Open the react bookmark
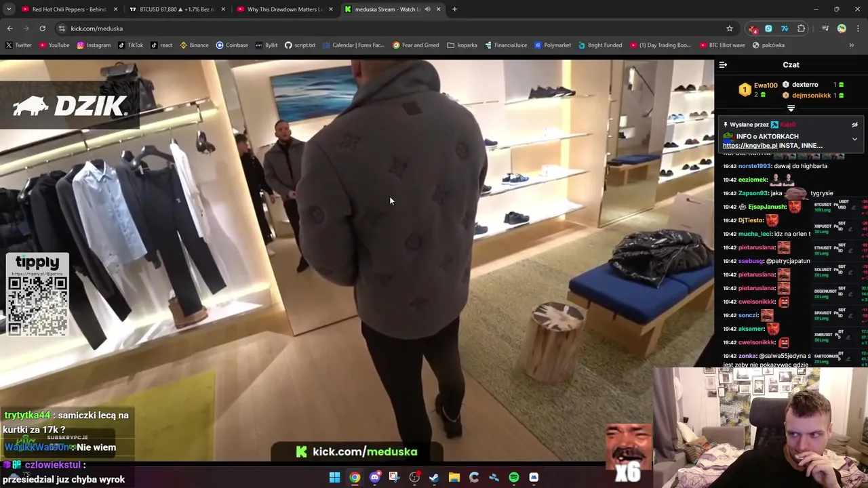The image size is (868, 488). [161, 45]
